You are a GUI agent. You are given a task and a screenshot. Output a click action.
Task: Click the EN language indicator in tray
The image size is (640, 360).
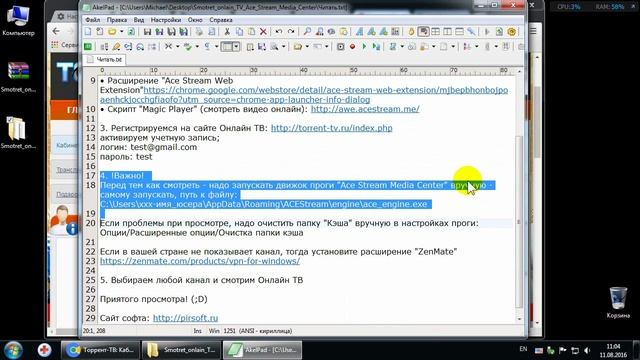click(523, 349)
